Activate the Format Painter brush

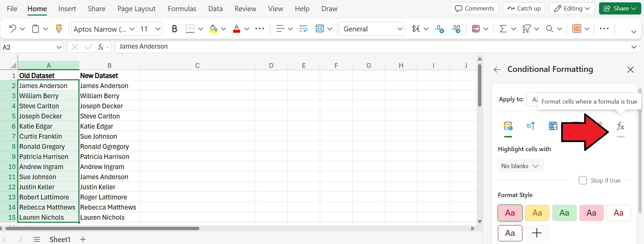[x=59, y=29]
